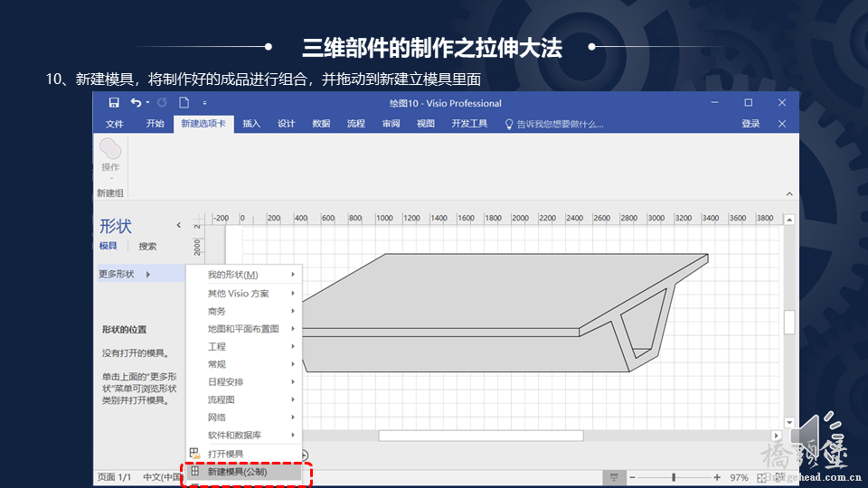Click the Save icon in quick access toolbar
The width and height of the screenshot is (868, 488).
(114, 102)
